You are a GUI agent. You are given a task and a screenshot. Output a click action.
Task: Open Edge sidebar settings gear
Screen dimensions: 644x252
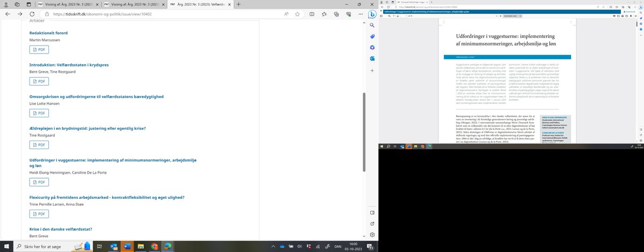(x=371, y=235)
